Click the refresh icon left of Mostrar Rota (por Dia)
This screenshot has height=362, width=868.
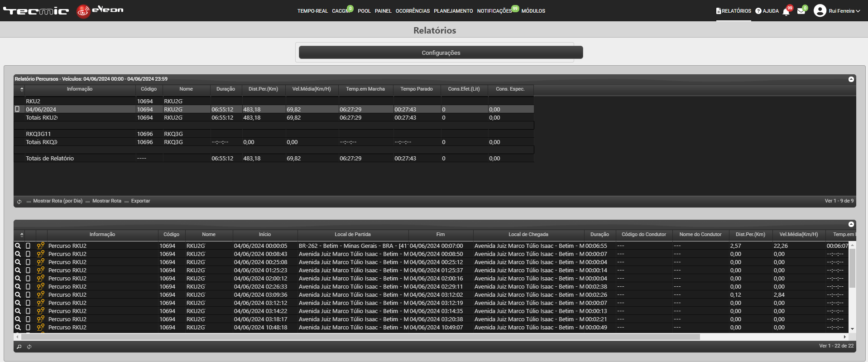19,202
